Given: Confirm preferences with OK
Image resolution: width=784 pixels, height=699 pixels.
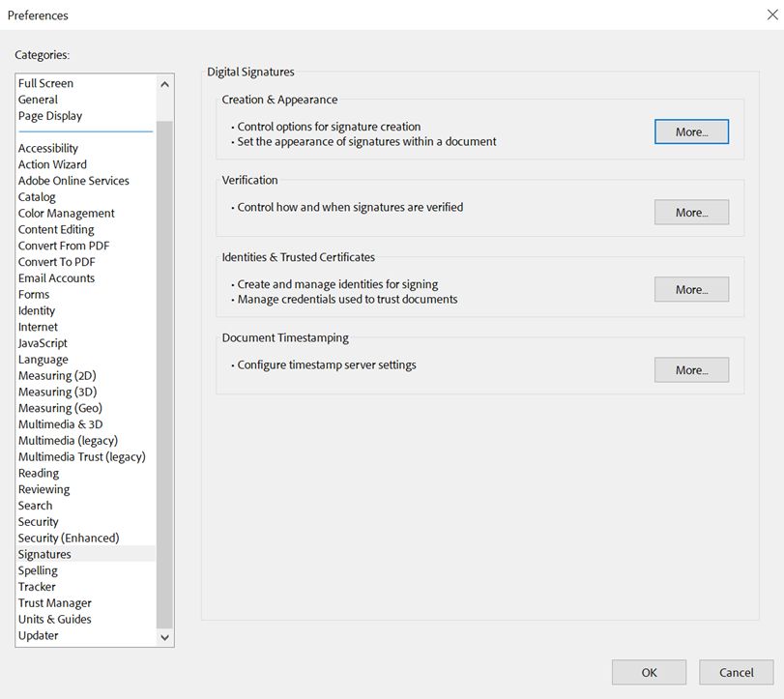Looking at the screenshot, I should pos(649,672).
